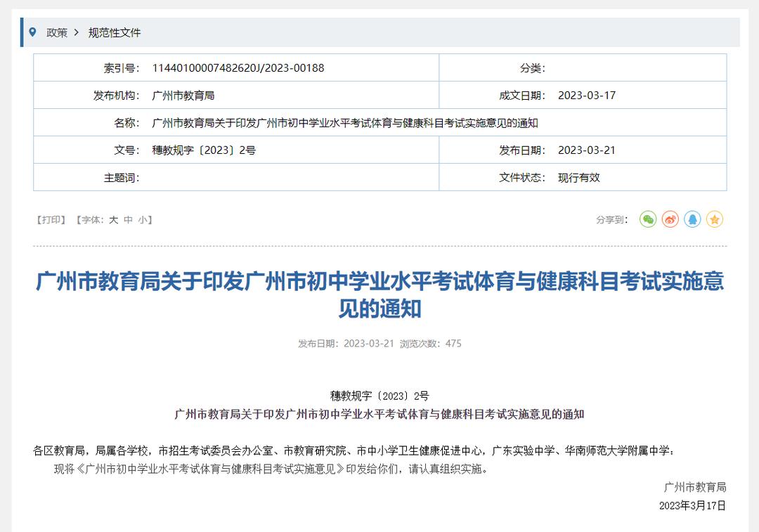Click the location pin icon in breadcrumb
The width and height of the screenshot is (759, 532).
pyautogui.click(x=32, y=32)
